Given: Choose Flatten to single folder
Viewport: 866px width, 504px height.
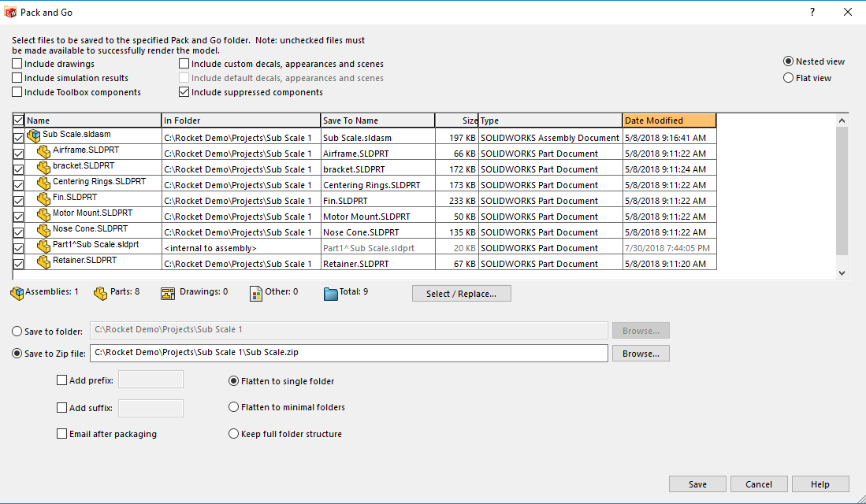Looking at the screenshot, I should tap(233, 381).
